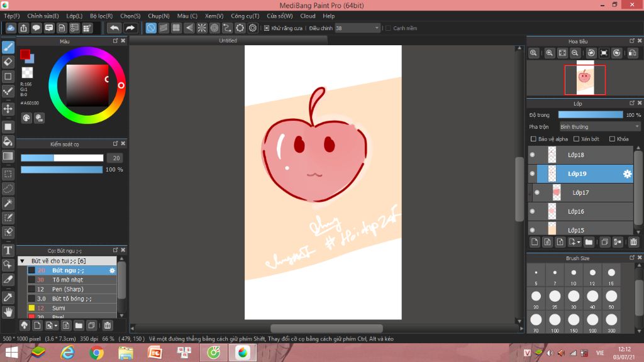Viewport: 644px width, 362px height.
Task: Switch to Untitled document tab
Action: (x=228, y=41)
